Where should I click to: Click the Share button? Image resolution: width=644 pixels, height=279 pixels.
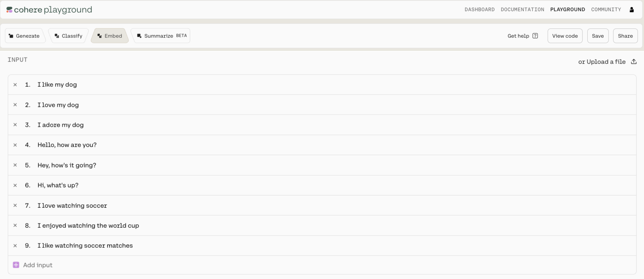[625, 36]
